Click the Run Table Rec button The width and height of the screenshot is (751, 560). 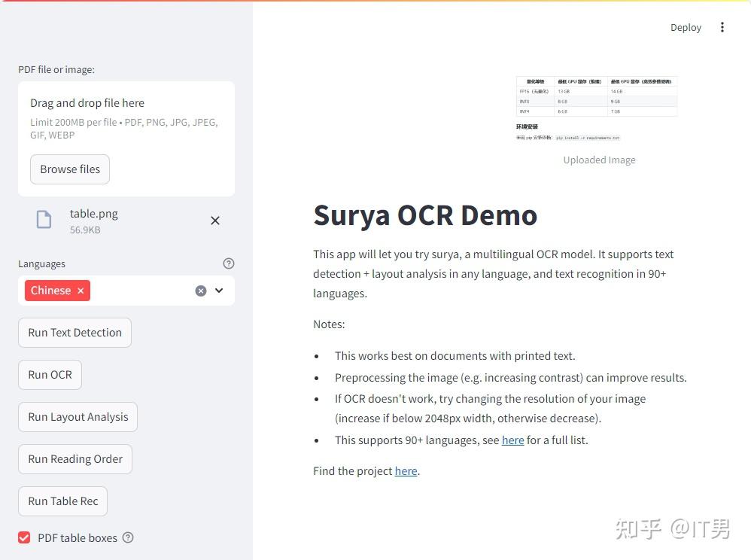(x=62, y=501)
